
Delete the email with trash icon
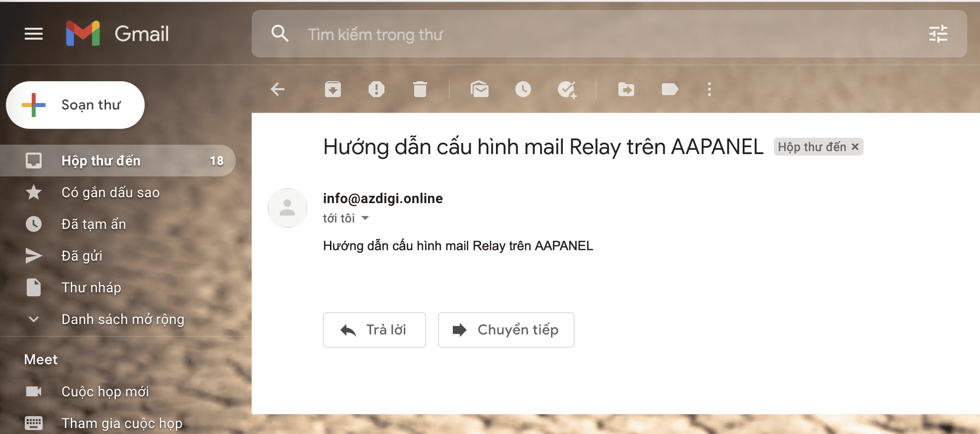tap(420, 89)
